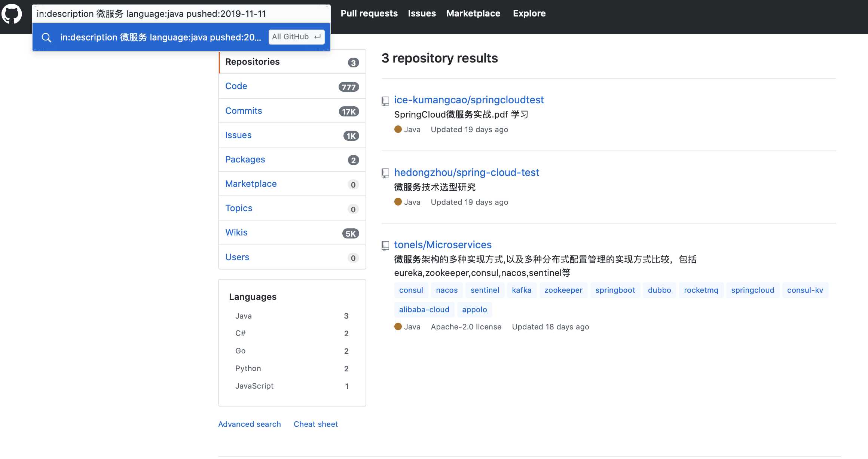868x459 pixels.
Task: Show Issues results in sidebar
Action: [292, 135]
